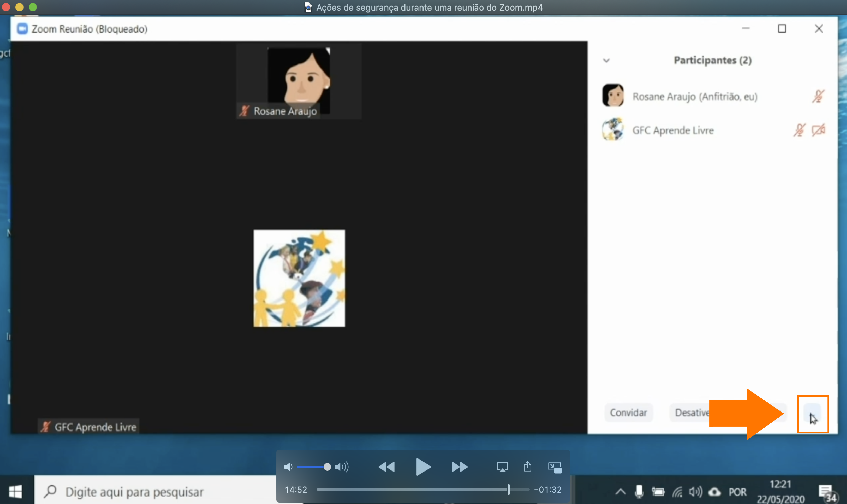
Task: Set max volume via loud speaker icon
Action: click(x=342, y=467)
